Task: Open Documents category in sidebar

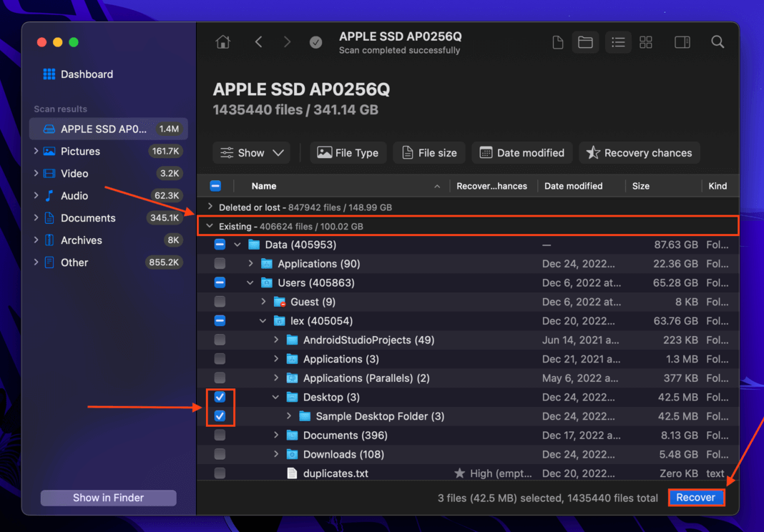Action: coord(109,218)
